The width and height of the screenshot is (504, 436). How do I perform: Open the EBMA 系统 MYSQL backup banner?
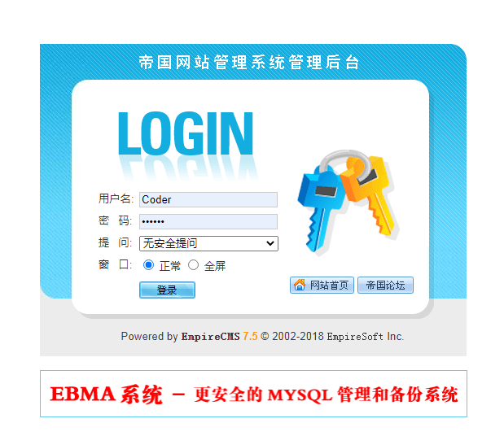click(253, 394)
